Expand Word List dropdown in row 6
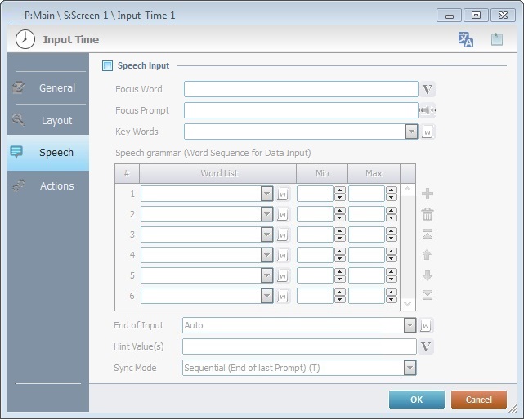 (266, 296)
